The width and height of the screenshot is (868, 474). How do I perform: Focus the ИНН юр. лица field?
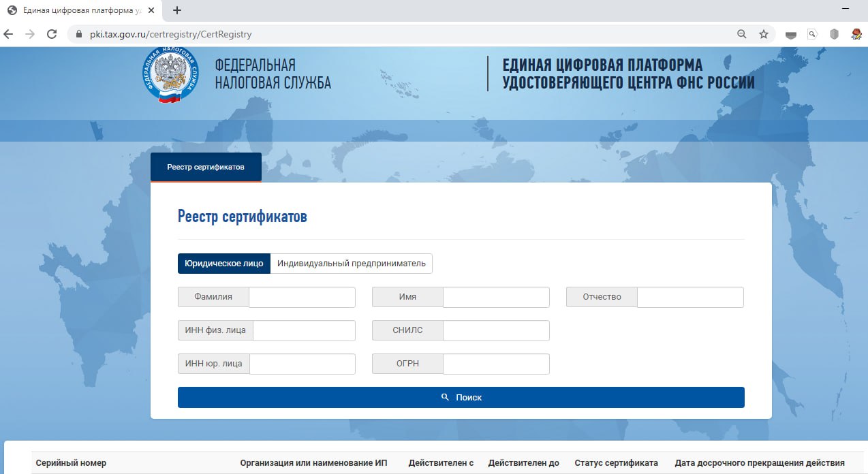point(303,364)
